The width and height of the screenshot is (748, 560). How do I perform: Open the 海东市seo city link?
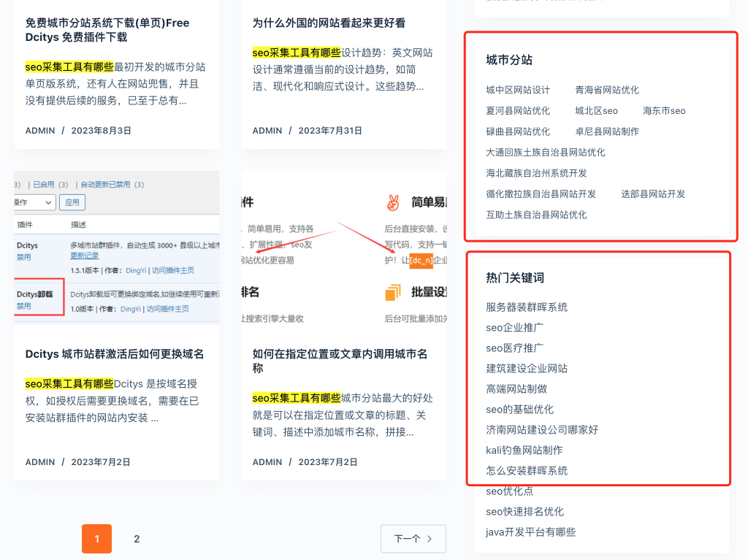[x=664, y=111]
